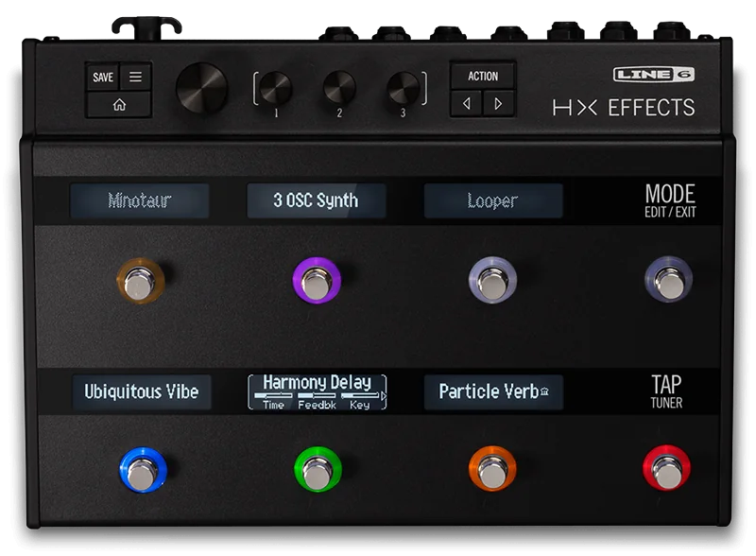756x556 pixels.
Task: Click parameter knob 3
Action: point(403,88)
